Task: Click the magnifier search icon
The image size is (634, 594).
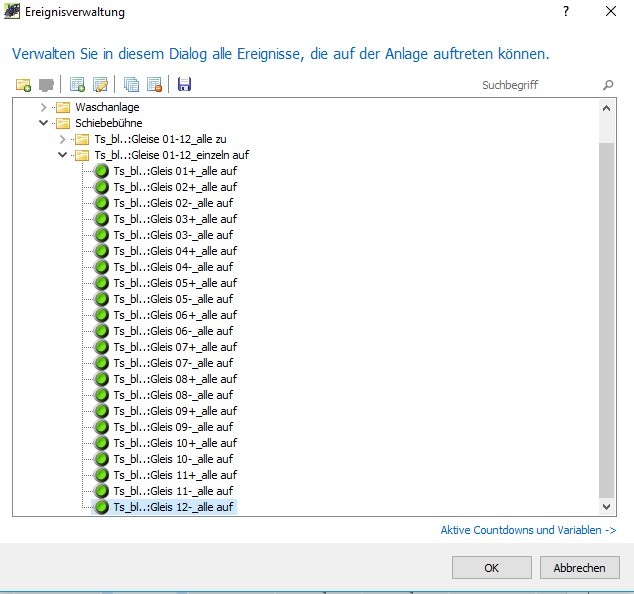Action: point(608,85)
